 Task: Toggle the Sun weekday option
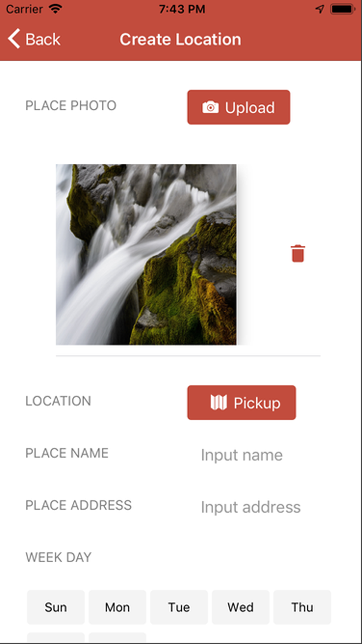click(56, 607)
